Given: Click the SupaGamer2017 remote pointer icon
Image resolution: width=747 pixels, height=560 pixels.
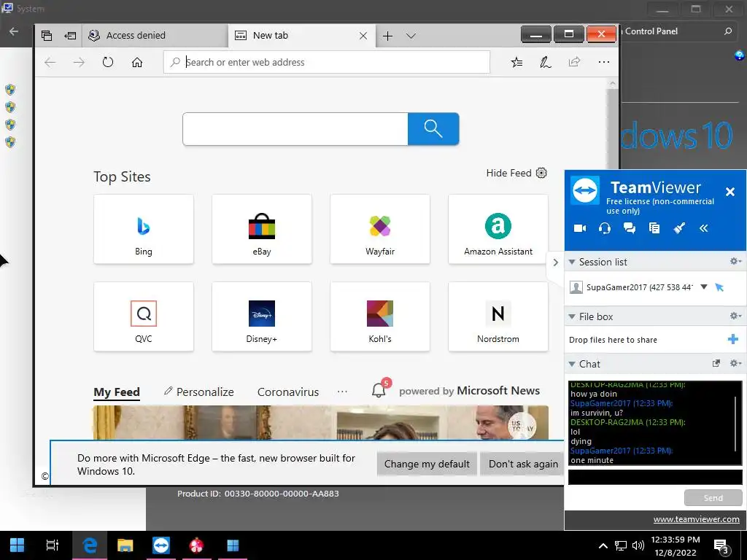Looking at the screenshot, I should click(x=719, y=287).
